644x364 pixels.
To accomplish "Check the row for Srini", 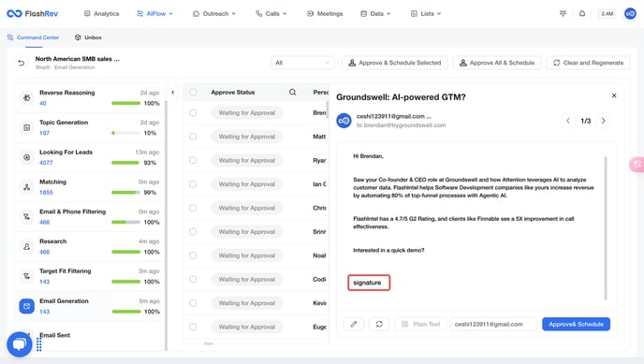I will [193, 232].
